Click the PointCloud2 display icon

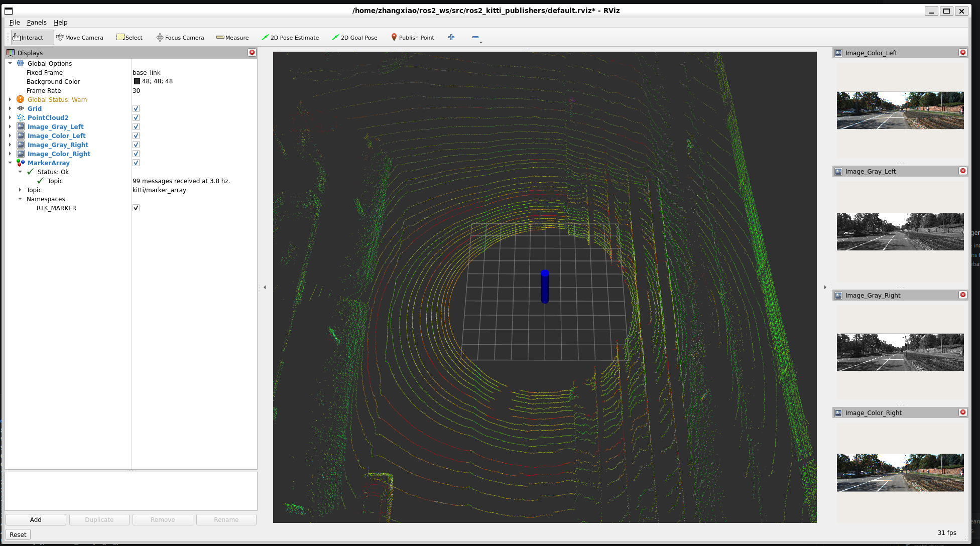click(21, 117)
